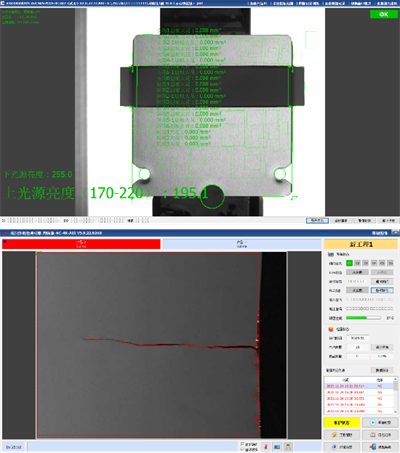Click the green OK status indicator
Viewport: 400px width, 453px height.
(x=384, y=14)
